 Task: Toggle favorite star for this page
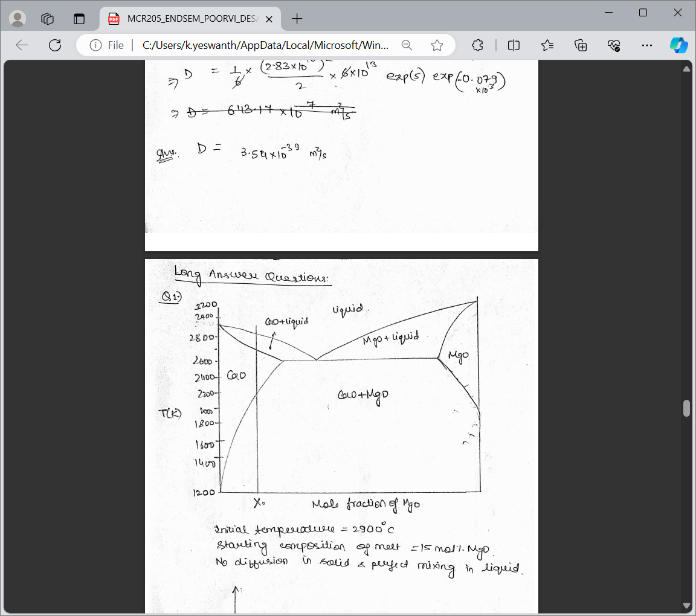[436, 45]
